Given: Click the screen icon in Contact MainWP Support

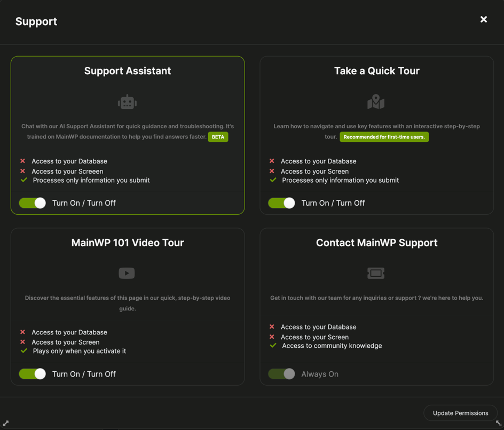Looking at the screenshot, I should (x=376, y=273).
